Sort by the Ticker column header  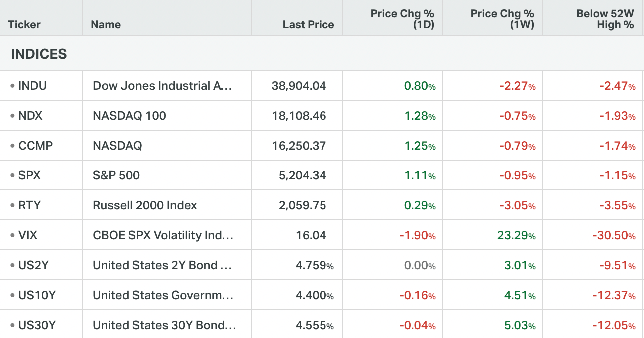pos(24,24)
